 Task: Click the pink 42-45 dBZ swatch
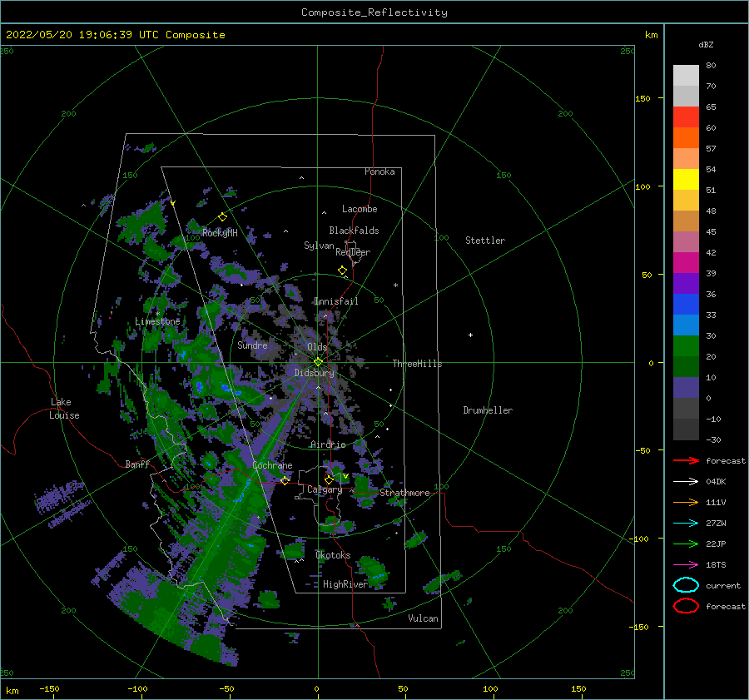(686, 241)
